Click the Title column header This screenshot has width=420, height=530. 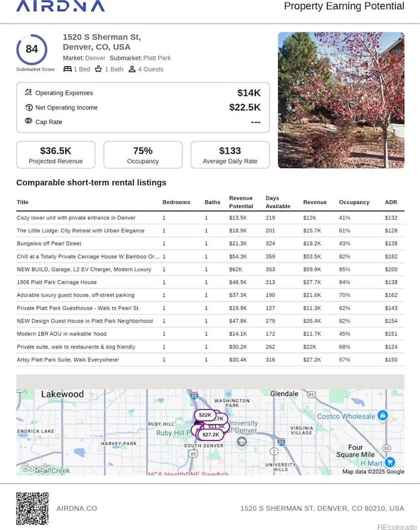pos(23,202)
